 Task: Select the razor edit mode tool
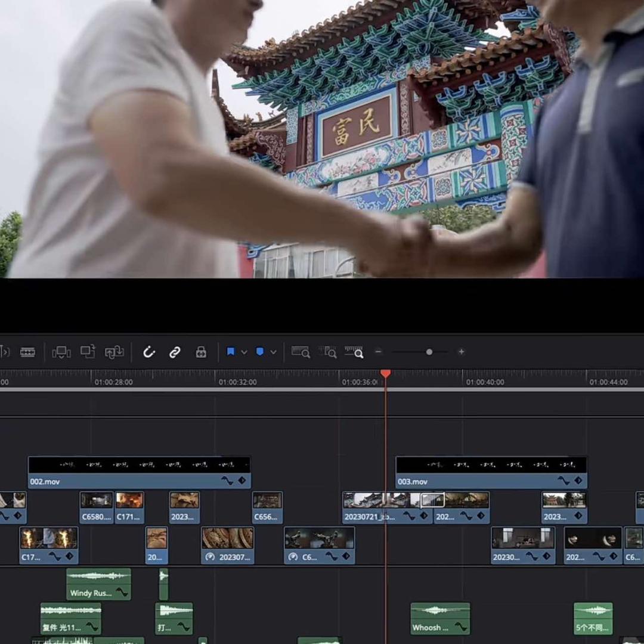(x=28, y=352)
